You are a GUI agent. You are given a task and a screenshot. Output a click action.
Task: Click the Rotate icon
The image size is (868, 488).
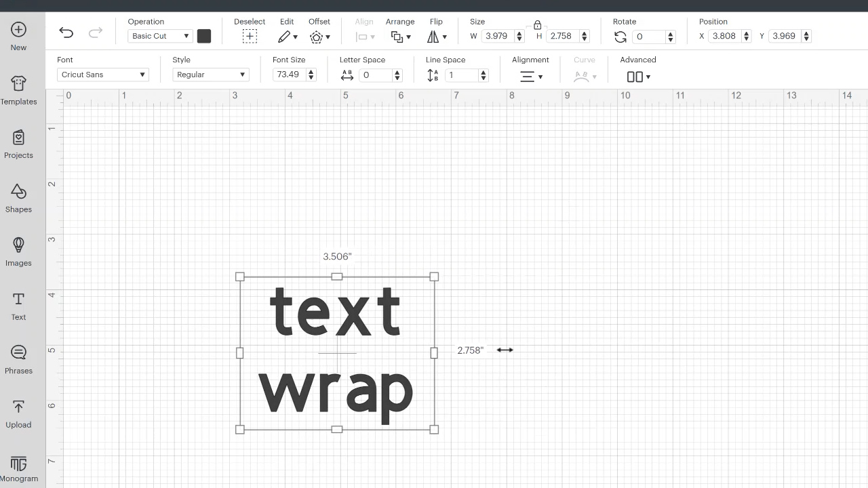[x=620, y=37]
